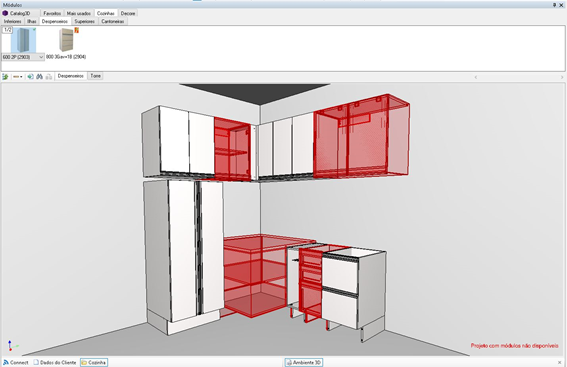Close the bottom tab bar with X
The image size is (567, 367).
pyautogui.click(x=560, y=362)
